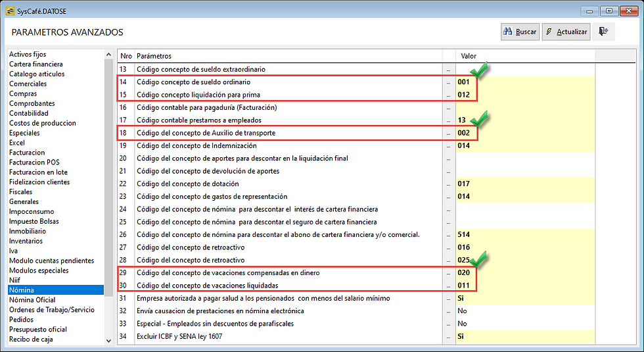Select Costos de produccion category
The width and height of the screenshot is (644, 352).
click(42, 124)
